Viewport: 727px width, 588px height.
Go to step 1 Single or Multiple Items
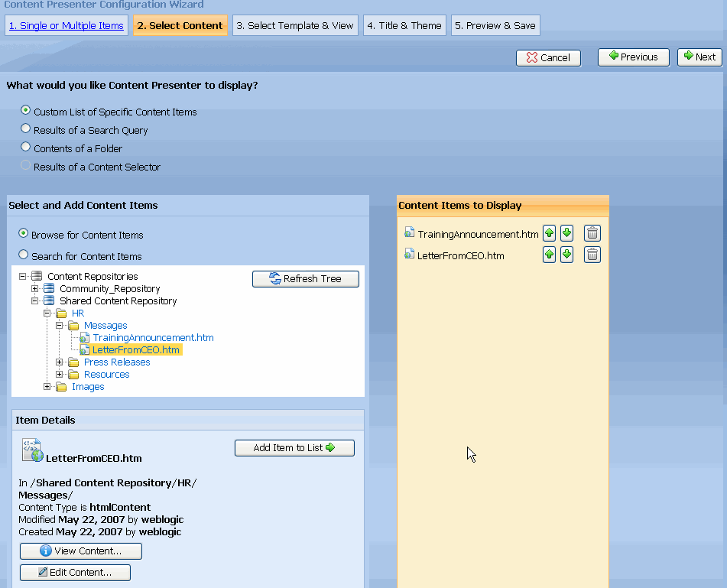(67, 25)
